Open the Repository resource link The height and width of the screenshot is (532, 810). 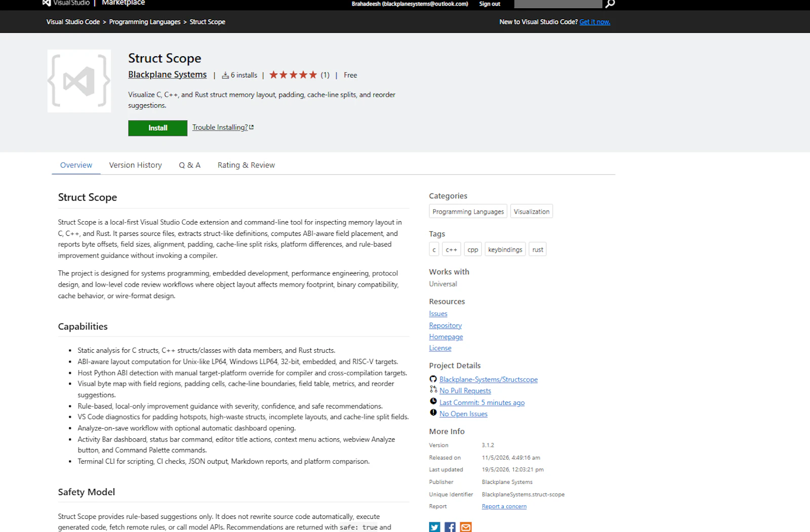click(x=445, y=325)
